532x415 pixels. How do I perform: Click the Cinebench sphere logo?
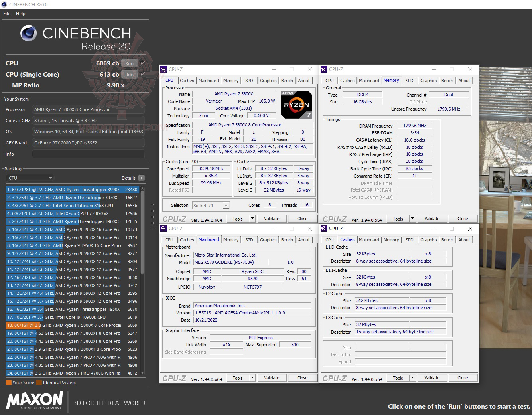[x=29, y=33]
